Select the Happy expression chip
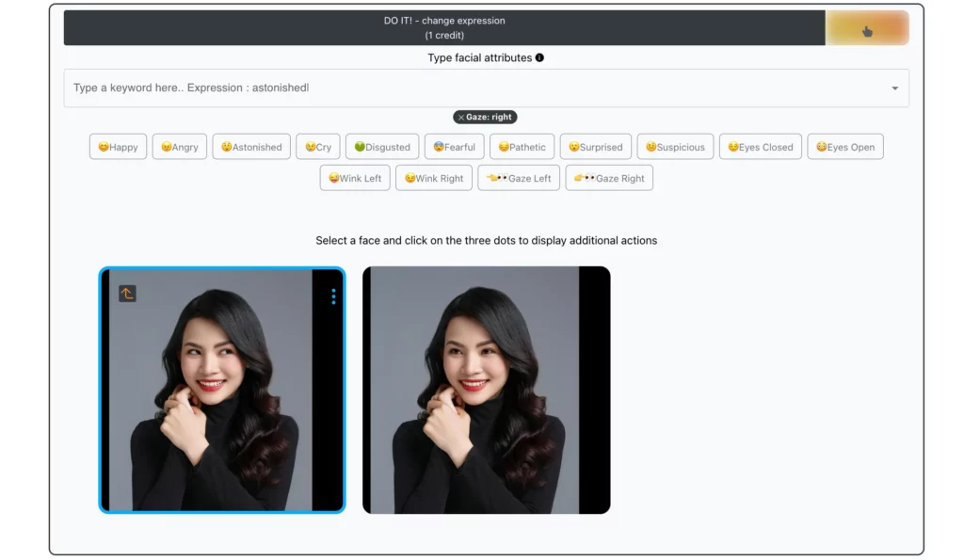The width and height of the screenshot is (964, 560). (118, 147)
